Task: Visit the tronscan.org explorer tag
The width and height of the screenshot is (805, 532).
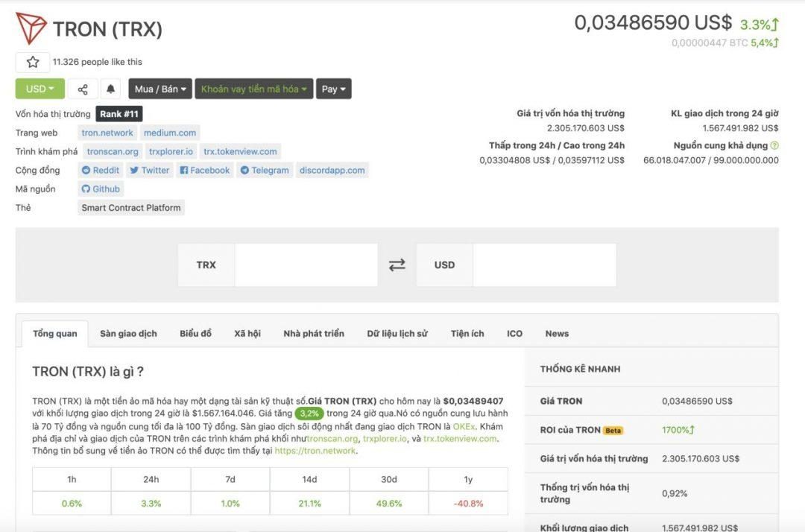Action: [113, 151]
